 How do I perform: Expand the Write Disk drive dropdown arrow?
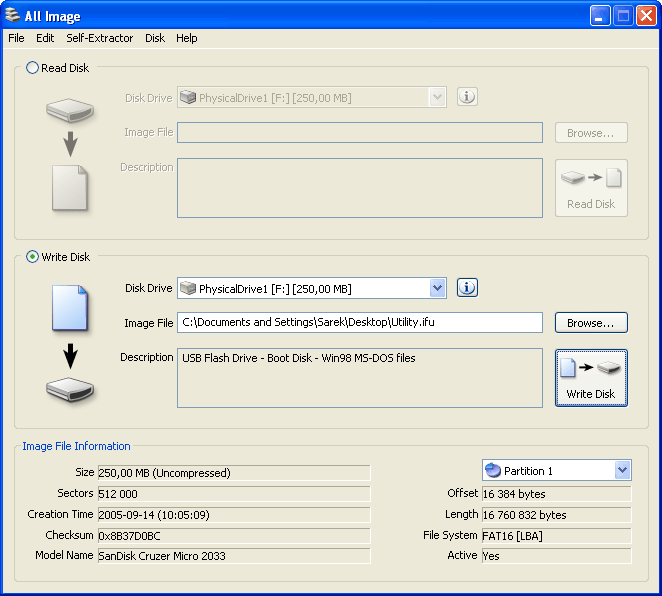[x=438, y=288]
